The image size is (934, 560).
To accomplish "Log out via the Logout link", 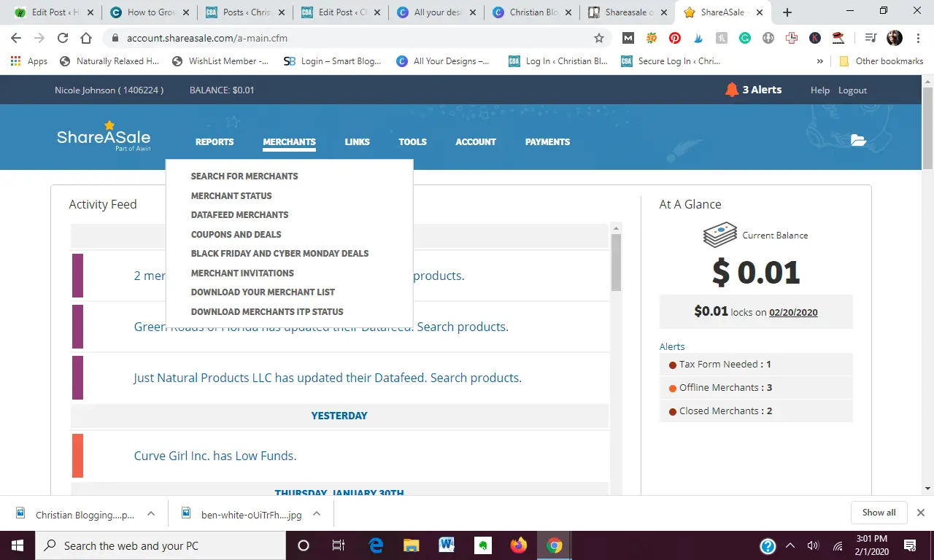I will point(852,90).
